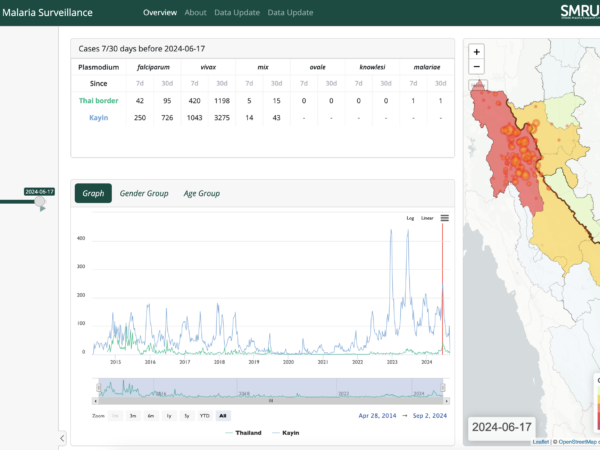Screen dimensions: 600x450
Task: Set chart zoom to 6m
Action: 151,416
